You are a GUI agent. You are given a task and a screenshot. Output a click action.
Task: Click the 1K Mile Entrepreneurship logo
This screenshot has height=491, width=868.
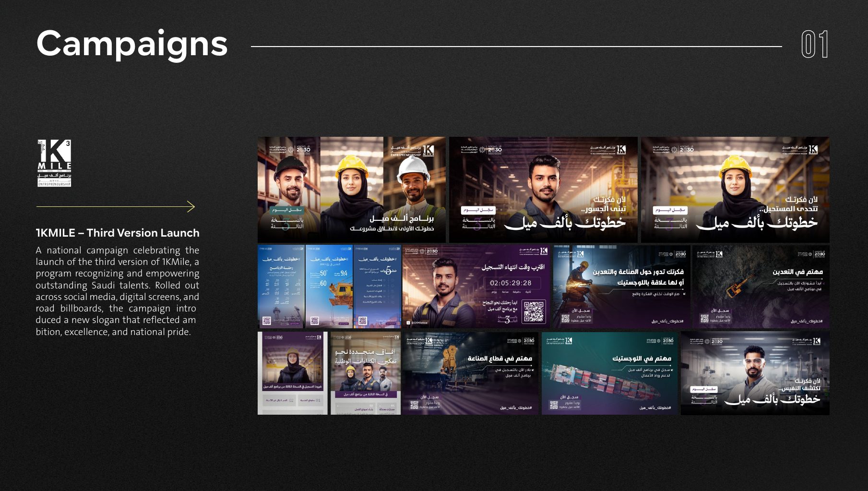tap(54, 163)
